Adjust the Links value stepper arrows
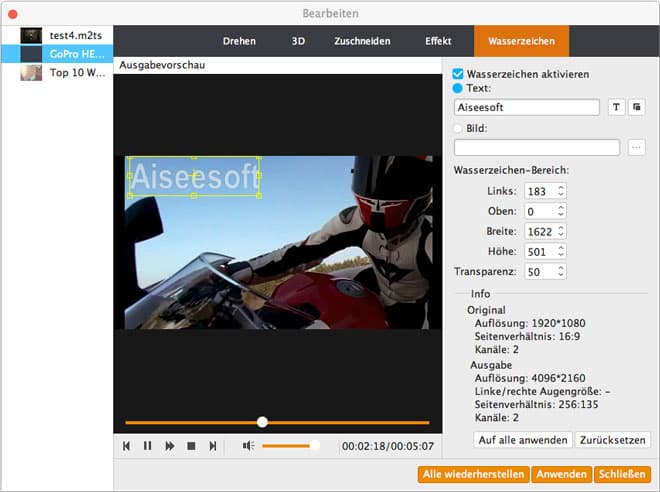 [x=561, y=191]
